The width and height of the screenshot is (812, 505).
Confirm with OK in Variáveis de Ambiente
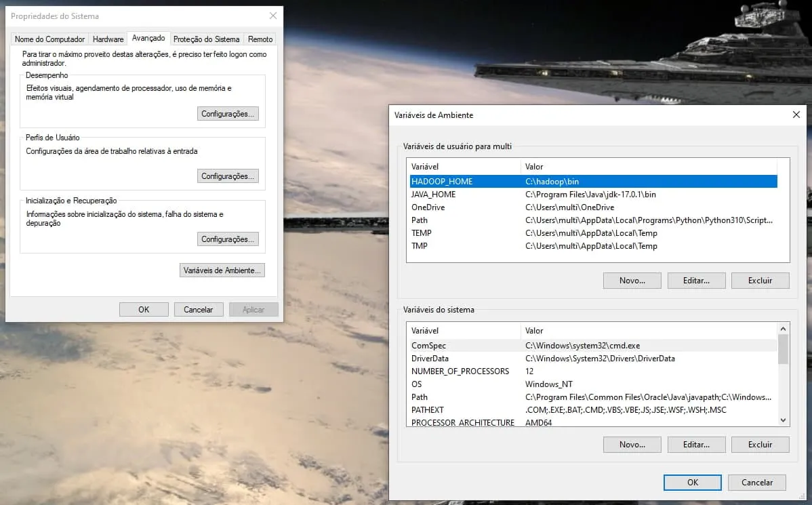coord(692,483)
